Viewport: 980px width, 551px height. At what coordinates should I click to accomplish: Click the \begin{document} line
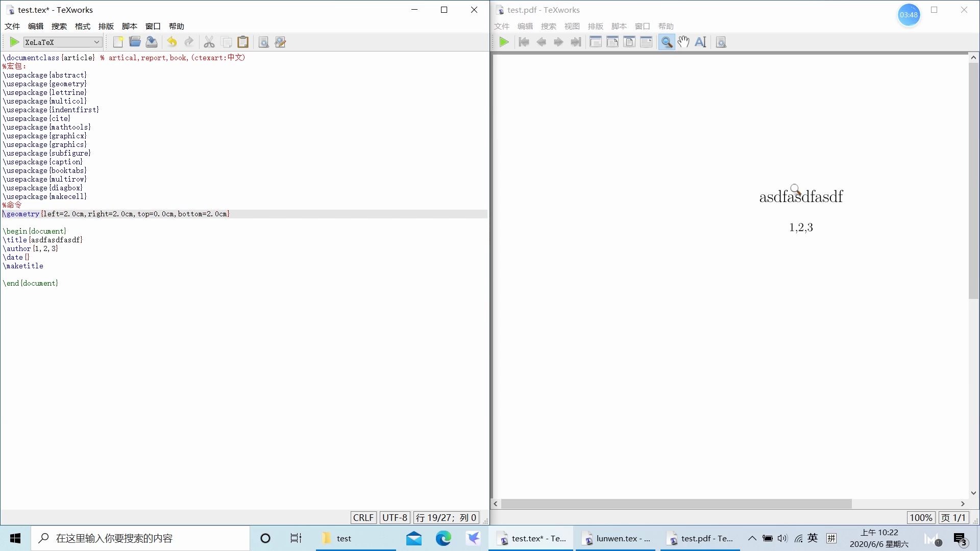[35, 231]
